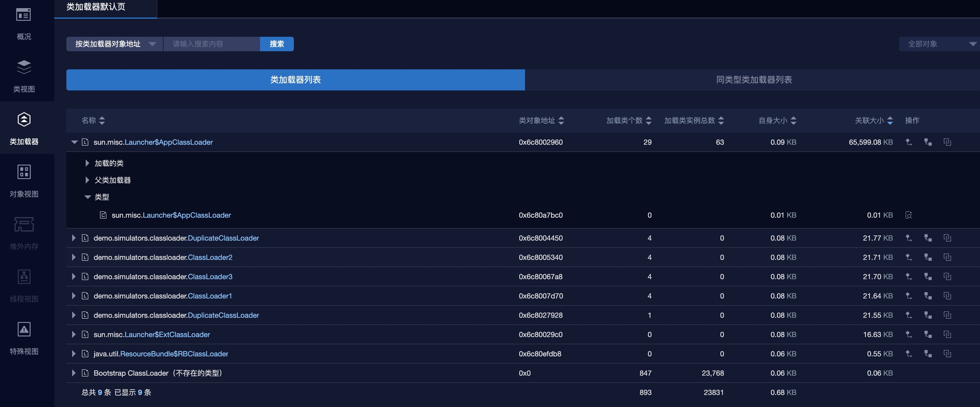Collapse the sun.misc.Launcher$AppClassLoader row
The height and width of the screenshot is (407, 980).
74,142
